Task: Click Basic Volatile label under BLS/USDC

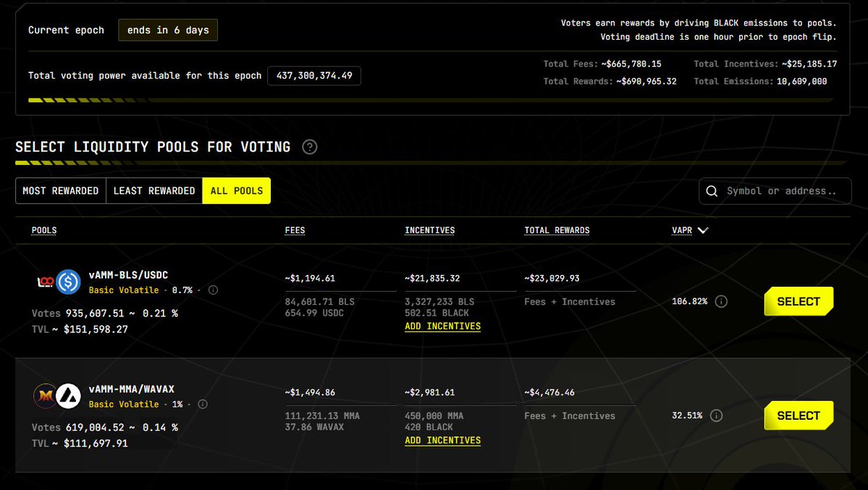Action: coord(124,290)
